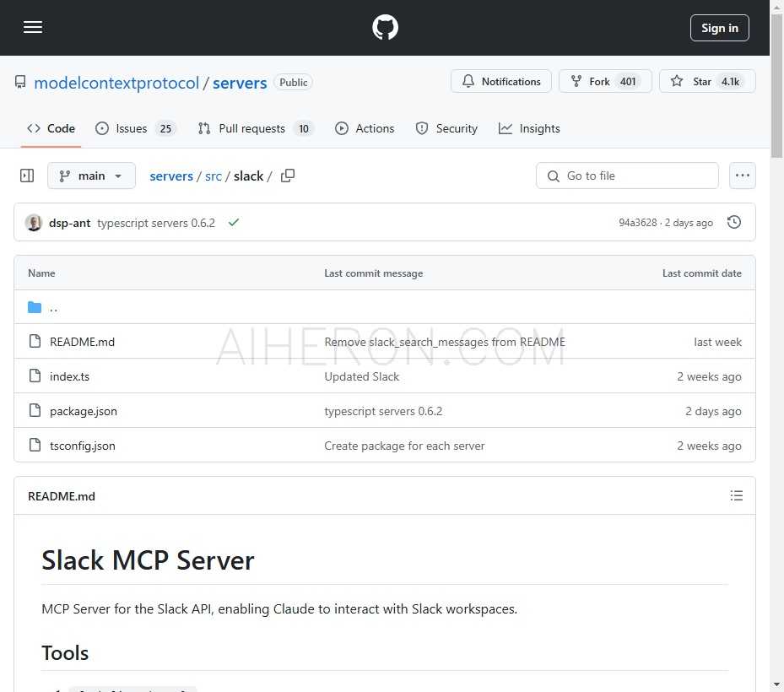Click the package.json file icon
784x692 pixels.
click(35, 410)
